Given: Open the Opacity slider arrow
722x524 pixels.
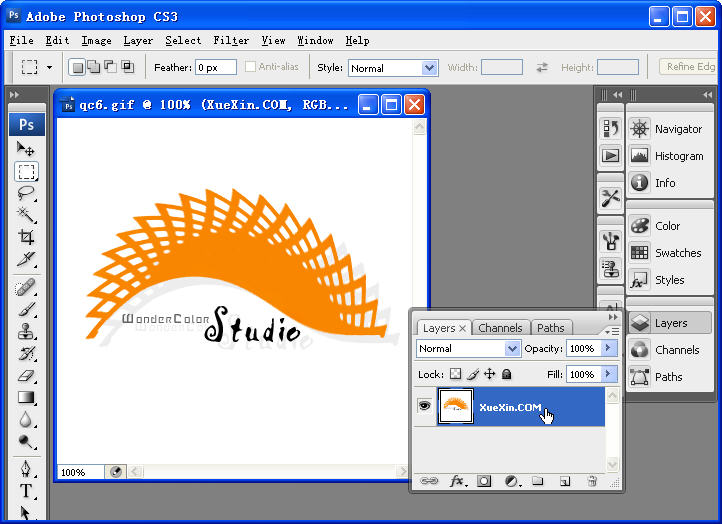Looking at the screenshot, I should click(608, 348).
